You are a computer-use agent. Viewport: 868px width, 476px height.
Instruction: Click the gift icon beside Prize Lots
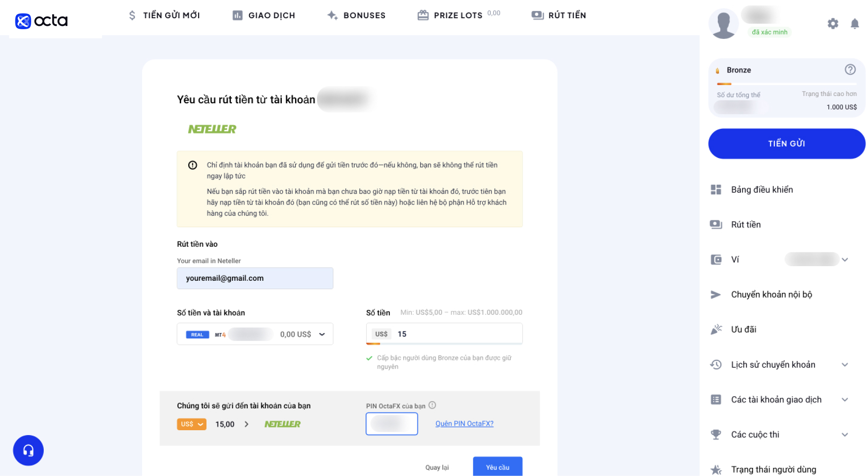[x=423, y=15]
